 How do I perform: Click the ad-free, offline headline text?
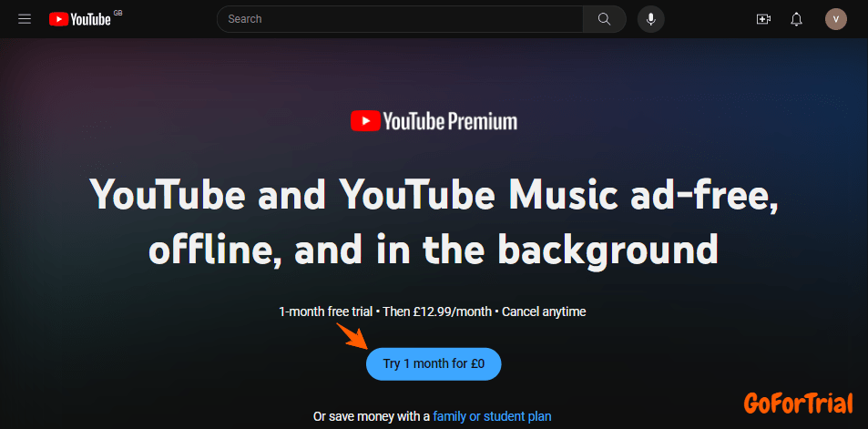434,224
